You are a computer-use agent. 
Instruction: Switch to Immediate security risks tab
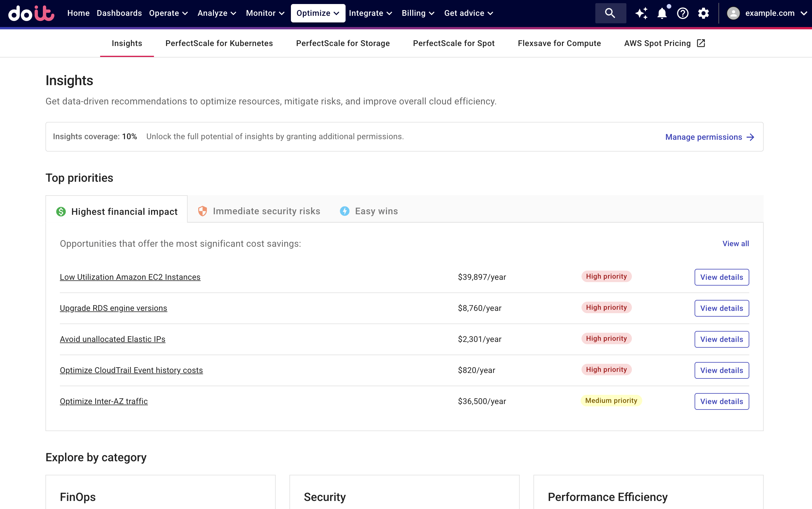259,211
